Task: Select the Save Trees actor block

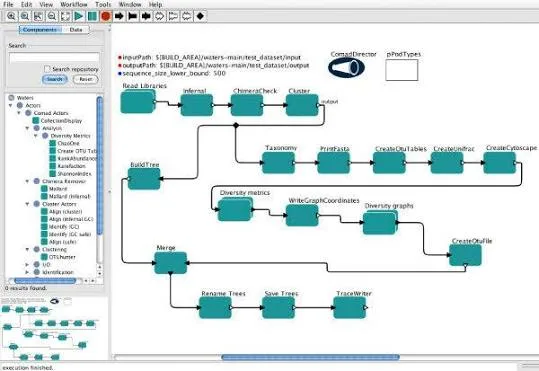Action: (278, 308)
